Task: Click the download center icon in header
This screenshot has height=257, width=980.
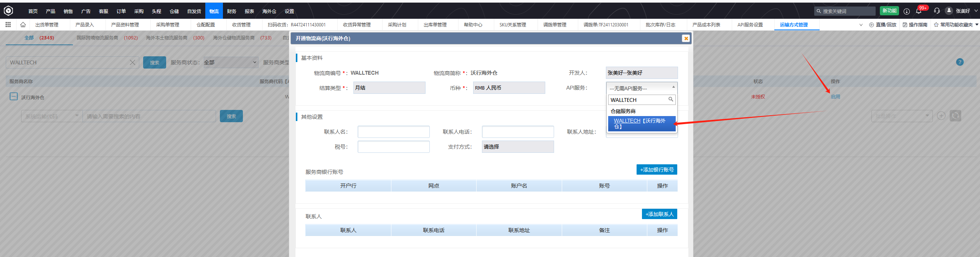Action: (907, 11)
